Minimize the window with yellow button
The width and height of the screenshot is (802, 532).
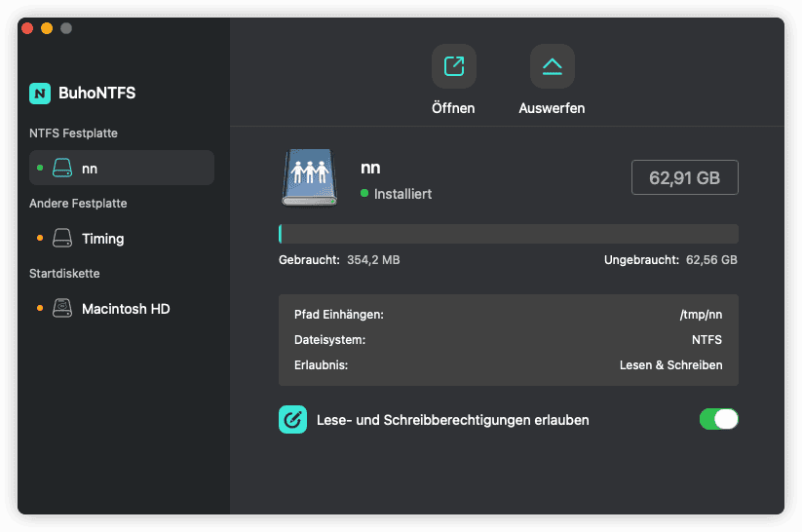pos(47,28)
